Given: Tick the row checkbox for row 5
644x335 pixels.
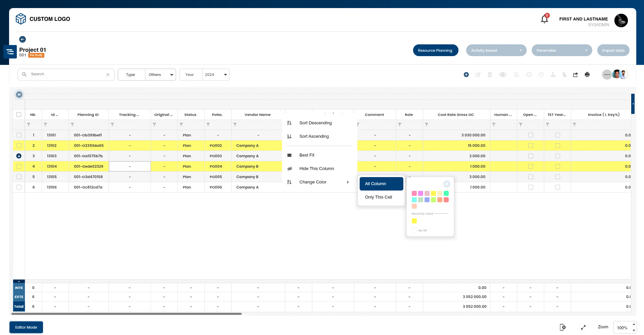Looking at the screenshot, I should click(19, 177).
